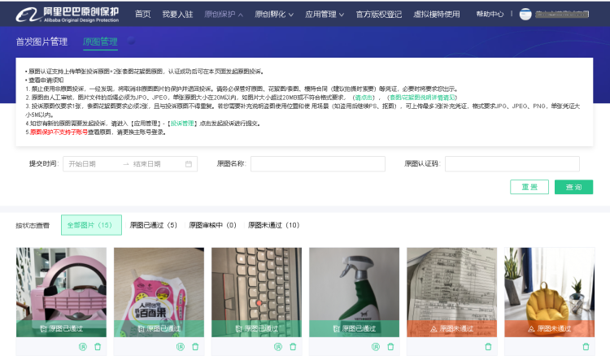This screenshot has height=364, width=610.
Task: Filter by 原图未通过 (10) status
Action: (272, 225)
